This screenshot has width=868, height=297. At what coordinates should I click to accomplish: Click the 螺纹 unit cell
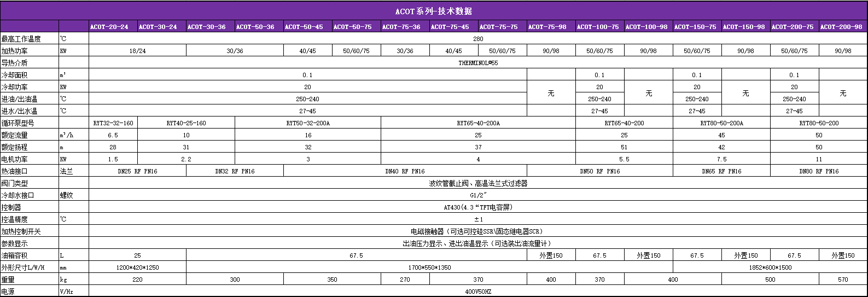[x=66, y=195]
